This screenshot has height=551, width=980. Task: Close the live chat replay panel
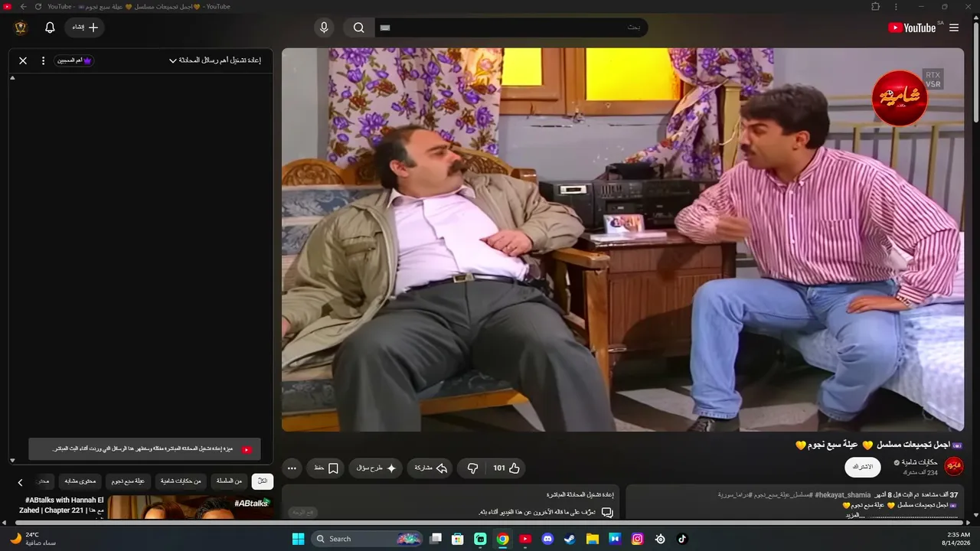click(x=23, y=60)
